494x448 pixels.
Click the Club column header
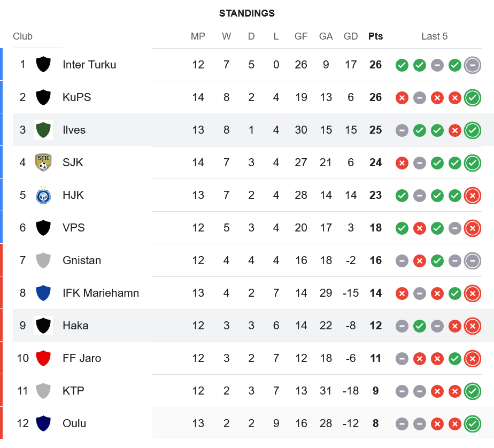pyautogui.click(x=23, y=36)
